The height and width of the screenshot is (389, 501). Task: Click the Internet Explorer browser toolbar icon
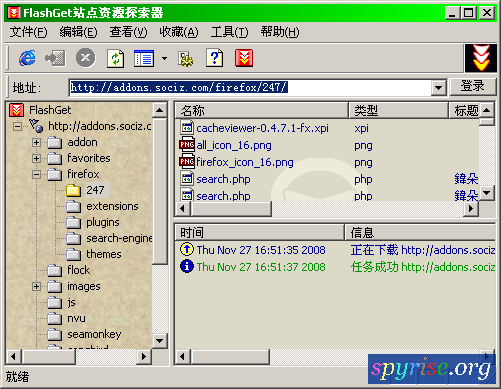click(27, 58)
